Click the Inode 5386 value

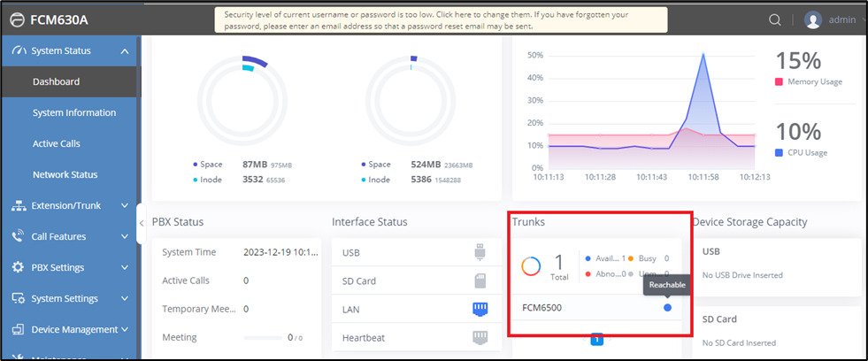point(421,180)
